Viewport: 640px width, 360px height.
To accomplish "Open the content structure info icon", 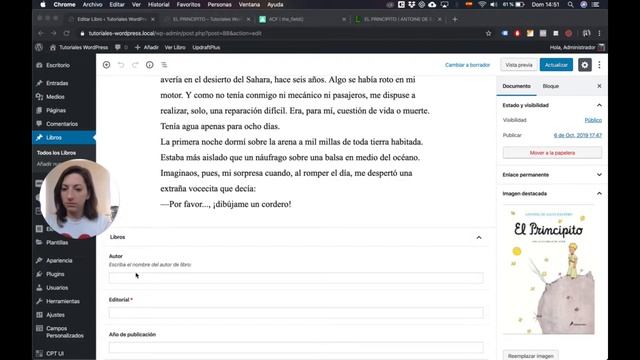I will pos(150,65).
